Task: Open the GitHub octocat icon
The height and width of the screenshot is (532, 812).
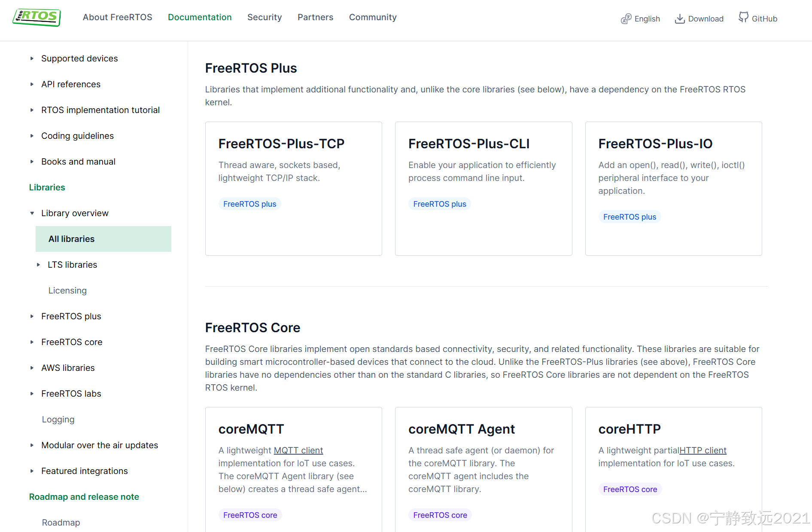Action: click(743, 17)
